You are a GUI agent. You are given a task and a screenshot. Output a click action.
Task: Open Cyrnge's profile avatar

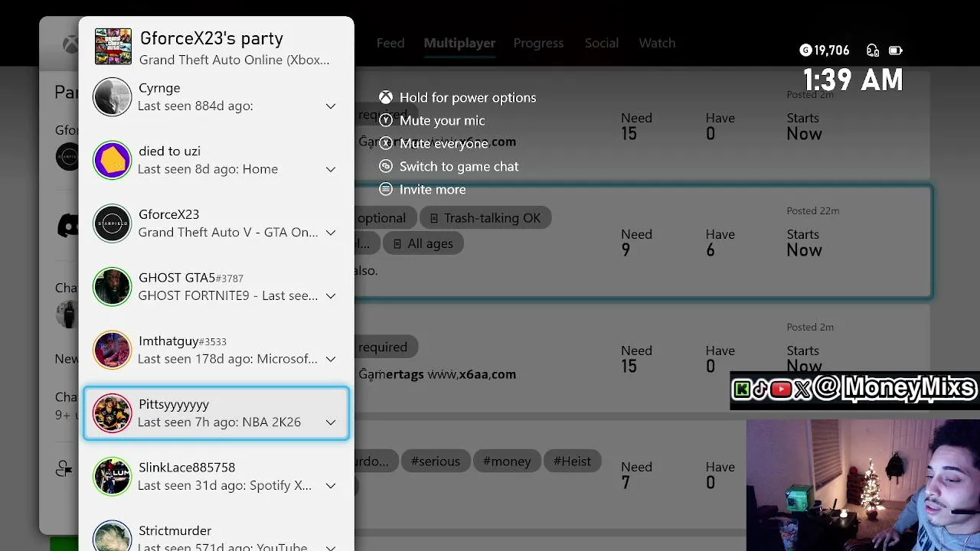[x=113, y=97]
